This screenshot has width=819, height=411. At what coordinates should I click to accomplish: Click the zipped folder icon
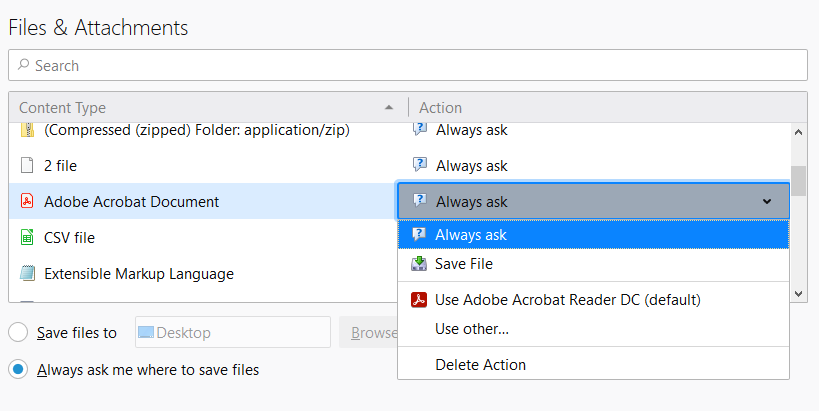tap(27, 130)
